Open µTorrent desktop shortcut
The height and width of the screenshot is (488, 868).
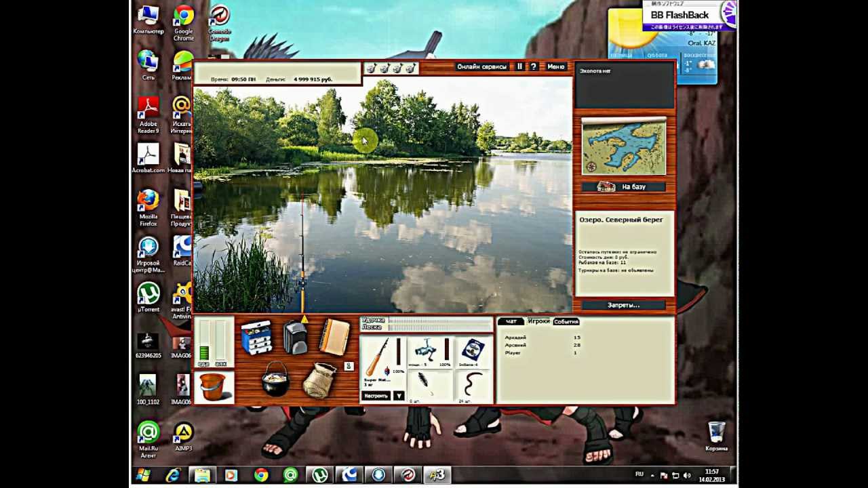[148, 297]
